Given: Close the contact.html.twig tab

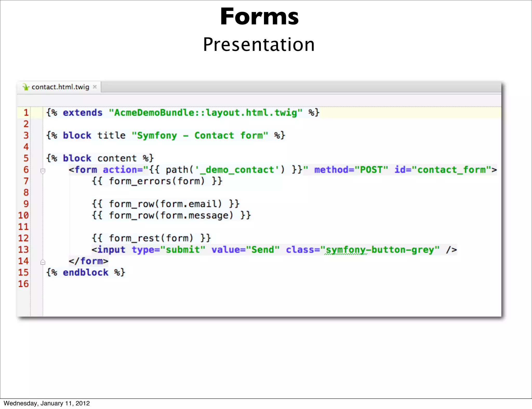Looking at the screenshot, I should tap(95, 87).
